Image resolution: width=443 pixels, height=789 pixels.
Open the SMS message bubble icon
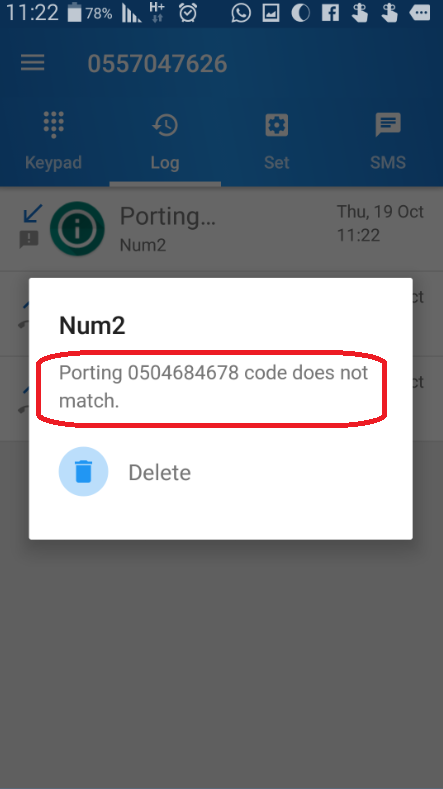pos(388,125)
